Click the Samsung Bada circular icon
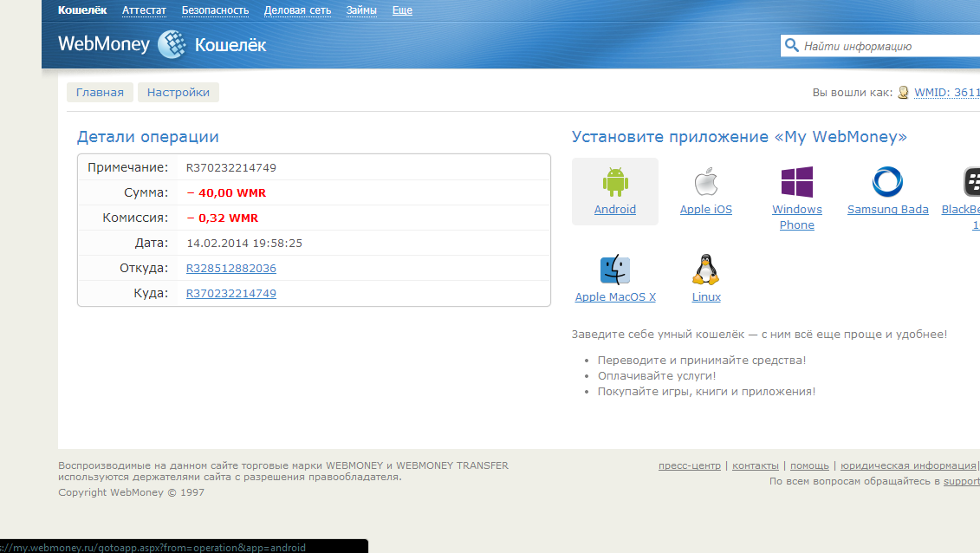The image size is (980, 553). pyautogui.click(x=887, y=182)
